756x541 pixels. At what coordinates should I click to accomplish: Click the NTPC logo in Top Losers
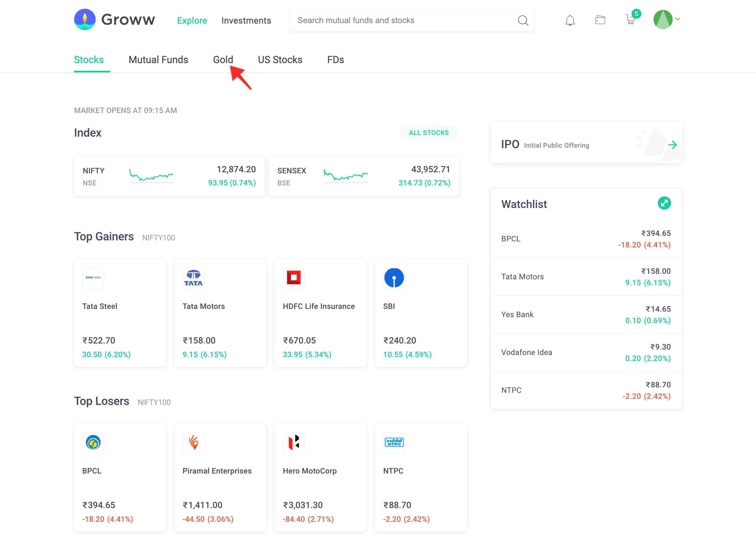click(x=394, y=443)
